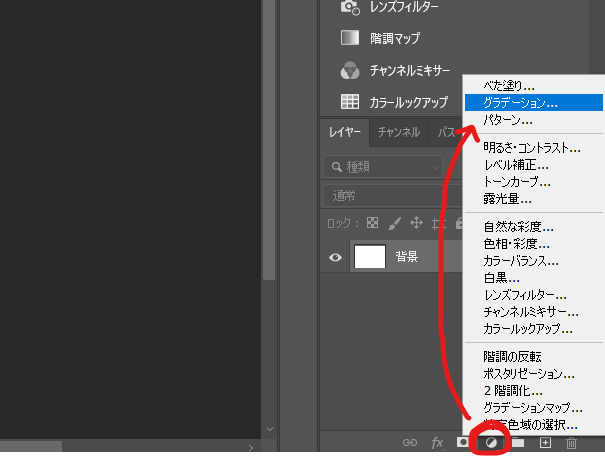The width and height of the screenshot is (605, 457).
Task: Click the レンズフィルター label in adjustments panel
Action: click(x=404, y=7)
